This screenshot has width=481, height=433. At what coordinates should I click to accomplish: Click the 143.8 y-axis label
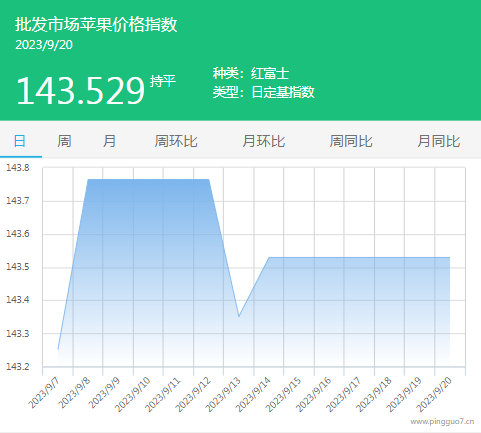pos(18,168)
